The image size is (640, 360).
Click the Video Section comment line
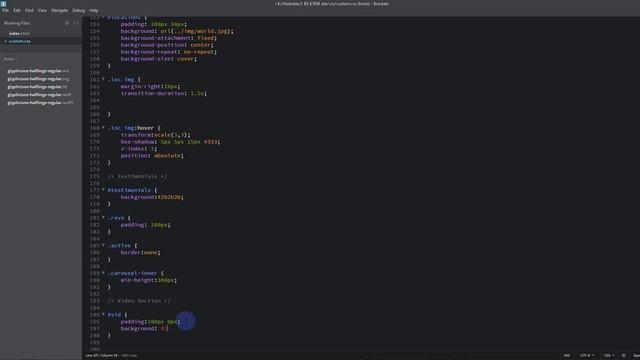(139, 301)
